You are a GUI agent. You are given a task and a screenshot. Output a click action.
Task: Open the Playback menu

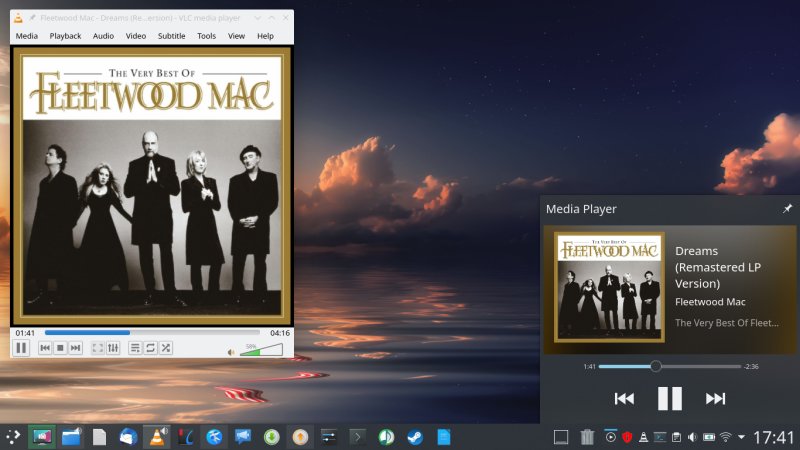(65, 36)
